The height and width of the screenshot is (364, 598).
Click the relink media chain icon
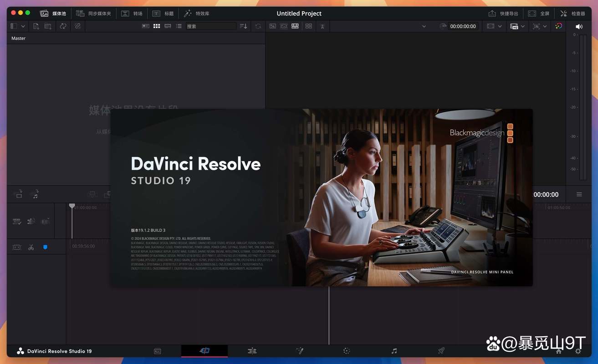(x=77, y=26)
